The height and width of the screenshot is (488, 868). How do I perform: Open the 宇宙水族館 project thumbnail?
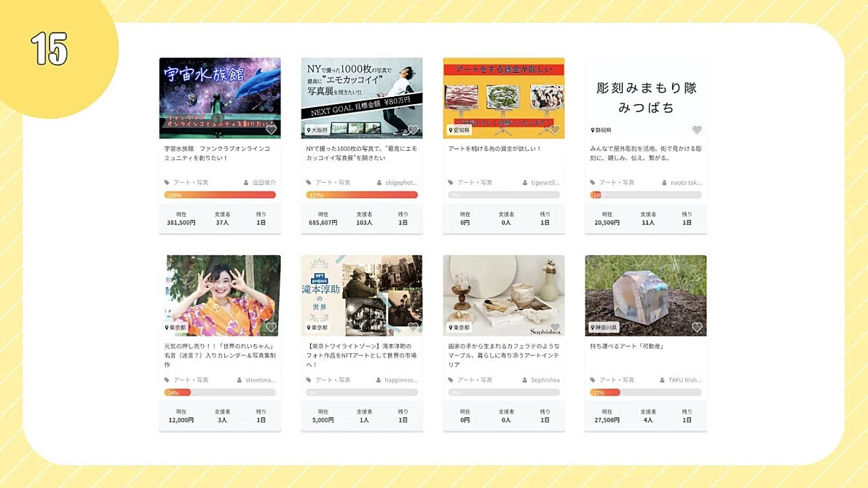[x=220, y=98]
